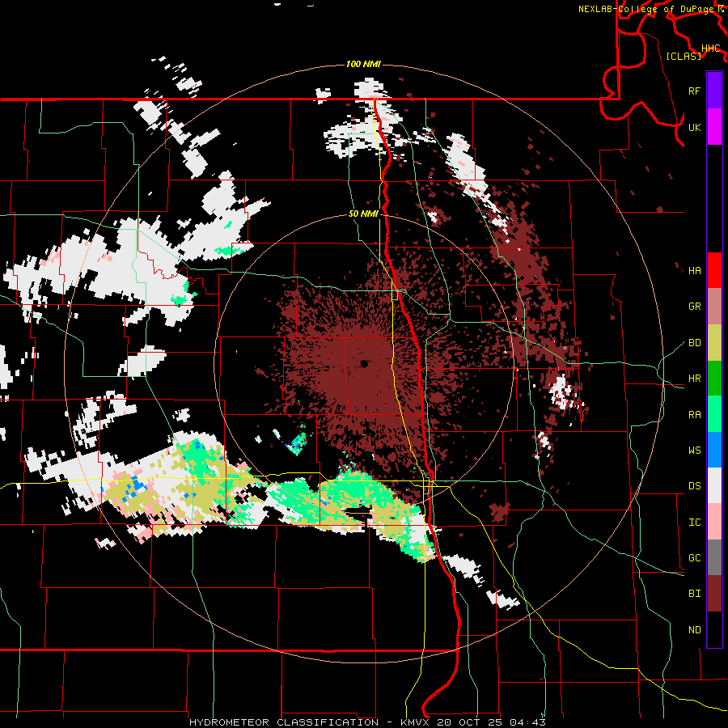Click the 100 NMI range ring label
This screenshot has width=728, height=728.
363,64
